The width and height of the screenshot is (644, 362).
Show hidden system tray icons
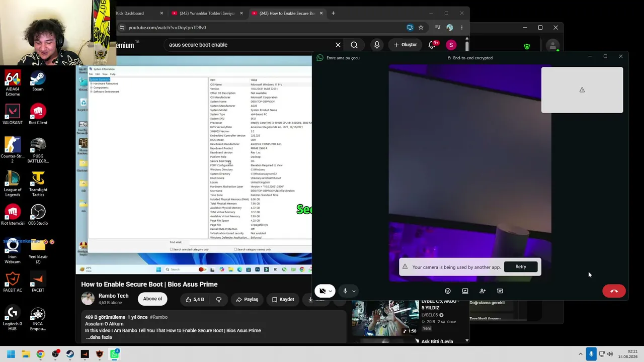tap(580, 354)
